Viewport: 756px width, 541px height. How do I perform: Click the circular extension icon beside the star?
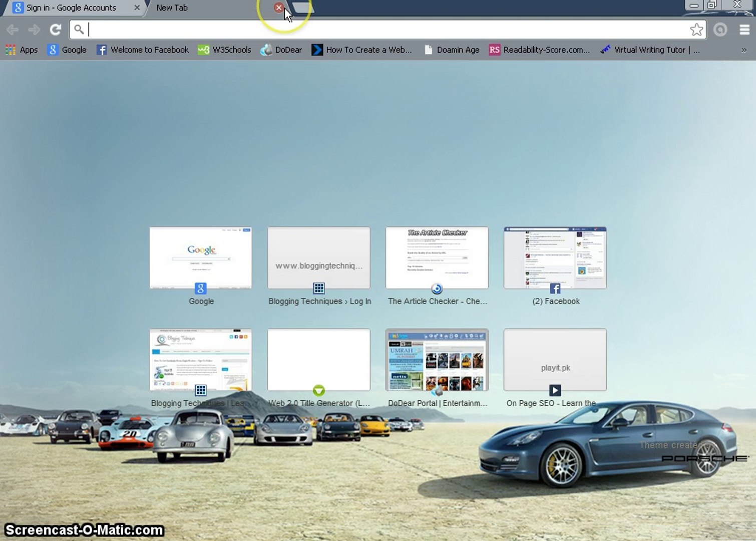(x=720, y=30)
